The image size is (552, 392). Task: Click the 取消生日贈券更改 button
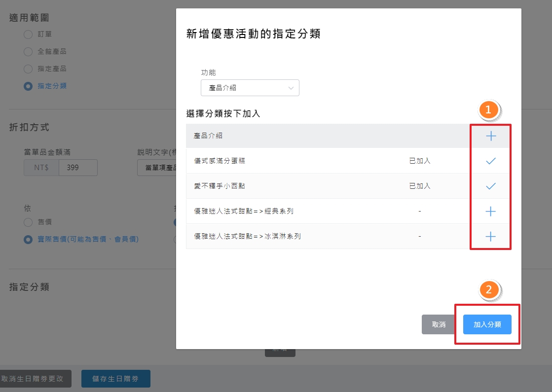pyautogui.click(x=35, y=379)
